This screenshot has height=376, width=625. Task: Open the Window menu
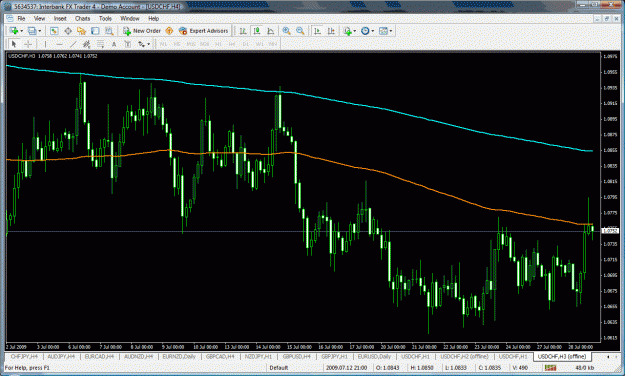coord(130,18)
